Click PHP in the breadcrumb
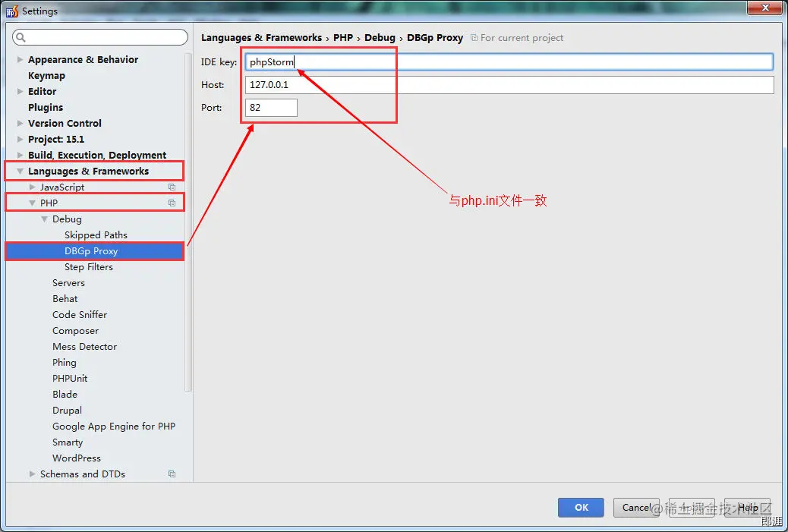Image resolution: width=788 pixels, height=532 pixels. click(343, 38)
